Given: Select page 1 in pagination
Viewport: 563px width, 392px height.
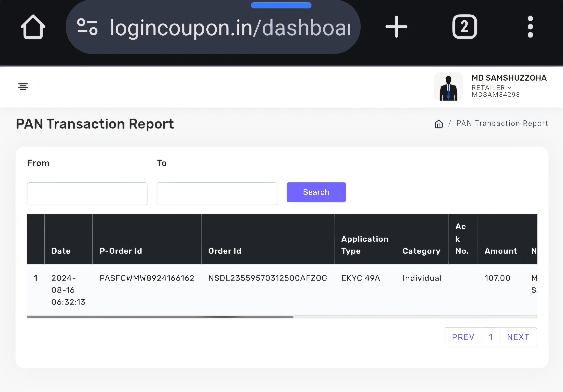Looking at the screenshot, I should click(491, 337).
